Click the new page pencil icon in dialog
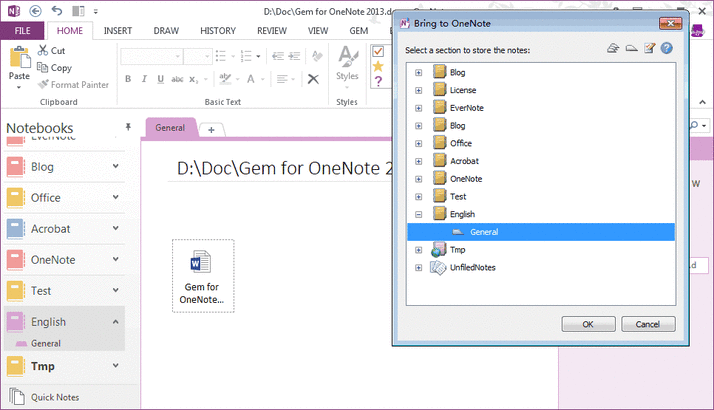Viewport: 714px width, 410px height. point(650,48)
